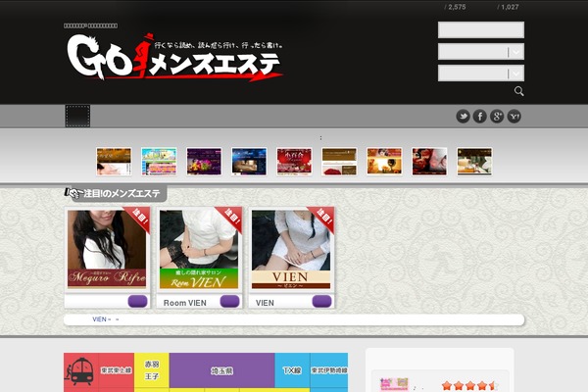
Task: Select the 埼玉県 purple tile
Action: tap(222, 370)
